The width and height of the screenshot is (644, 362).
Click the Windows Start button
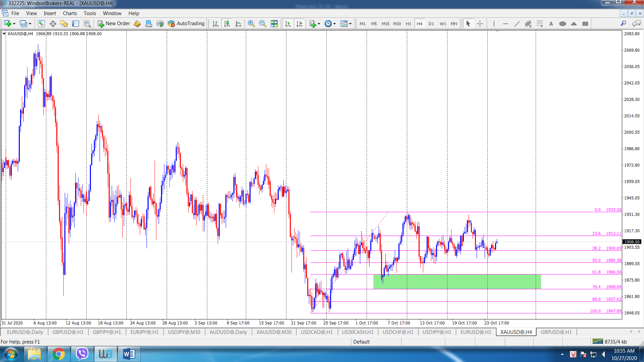click(x=11, y=354)
